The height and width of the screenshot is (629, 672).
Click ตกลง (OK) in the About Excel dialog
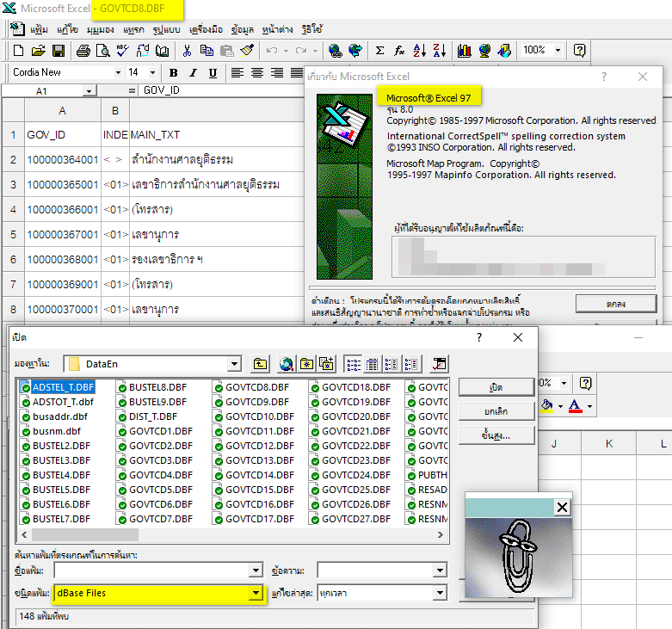pyautogui.click(x=616, y=304)
